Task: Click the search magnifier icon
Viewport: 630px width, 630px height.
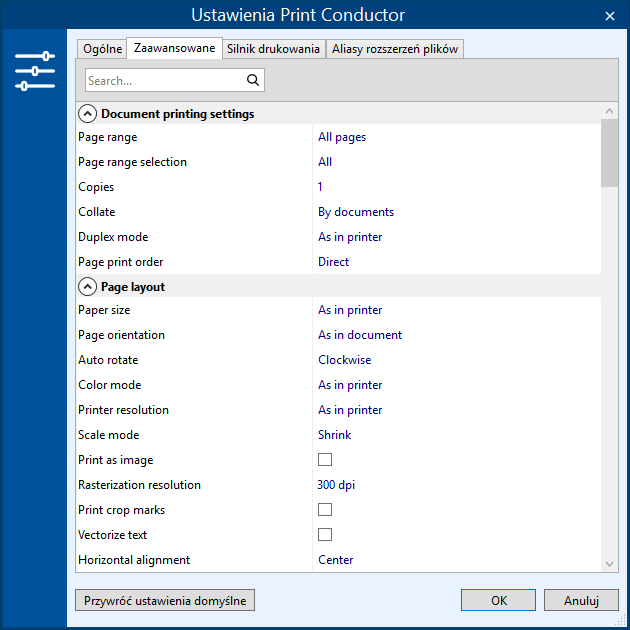Action: coord(253,80)
